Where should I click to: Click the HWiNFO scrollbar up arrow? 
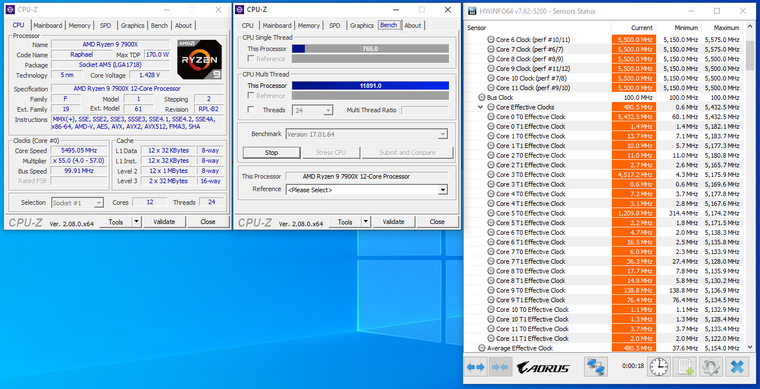[749, 28]
